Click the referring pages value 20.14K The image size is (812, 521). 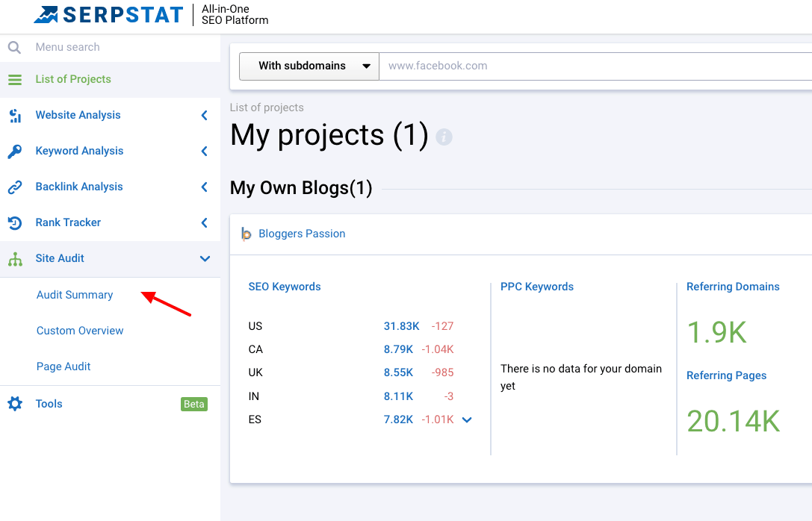(734, 421)
